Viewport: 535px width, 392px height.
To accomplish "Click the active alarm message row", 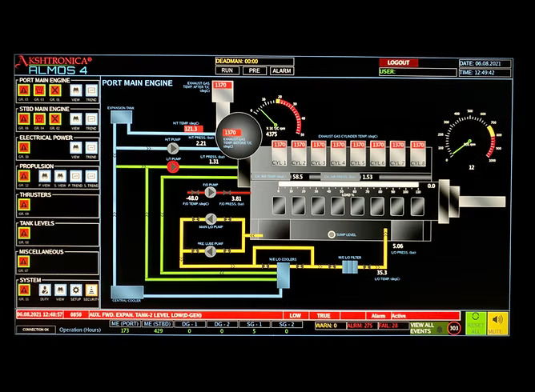I will [238, 315].
